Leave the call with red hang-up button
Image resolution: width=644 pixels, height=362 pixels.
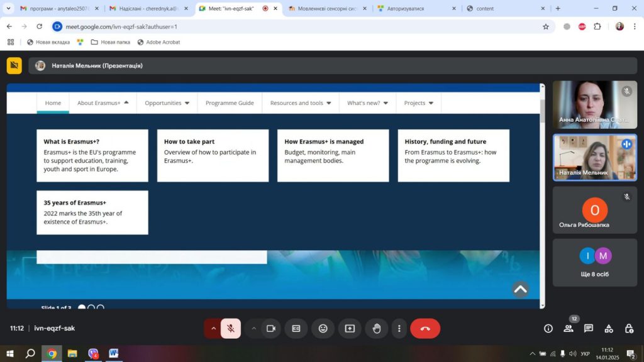pyautogui.click(x=425, y=328)
